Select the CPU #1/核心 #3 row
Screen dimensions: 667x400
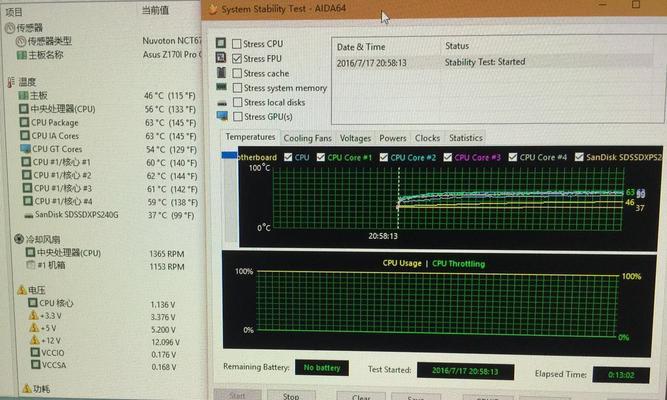[111, 189]
